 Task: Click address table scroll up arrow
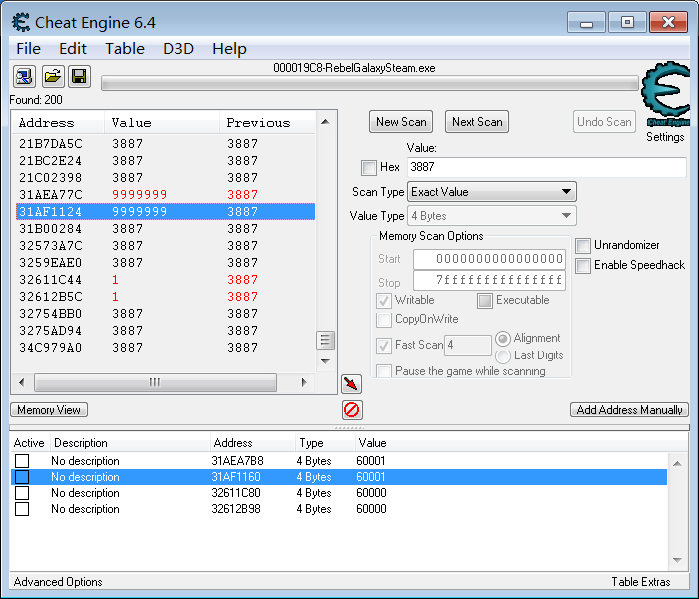pos(677,464)
